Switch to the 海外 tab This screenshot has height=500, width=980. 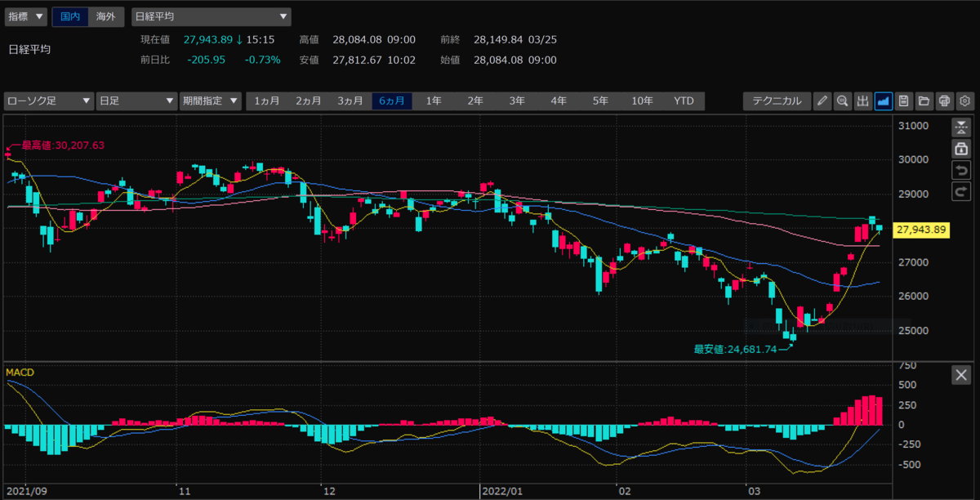[x=105, y=16]
